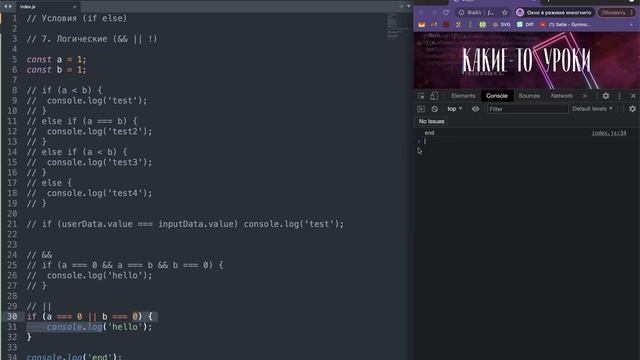The image size is (640, 360).
Task: Open the top JavaScript context dropdown
Action: click(454, 109)
